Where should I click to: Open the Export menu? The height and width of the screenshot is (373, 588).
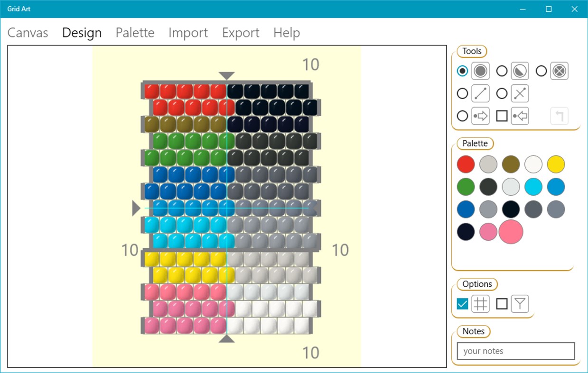pos(240,33)
